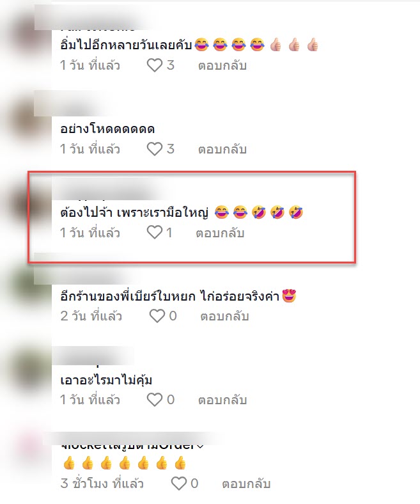Like the thumbs-up emoji comment
Image resolution: width=420 pixels, height=504 pixels.
click(x=178, y=484)
